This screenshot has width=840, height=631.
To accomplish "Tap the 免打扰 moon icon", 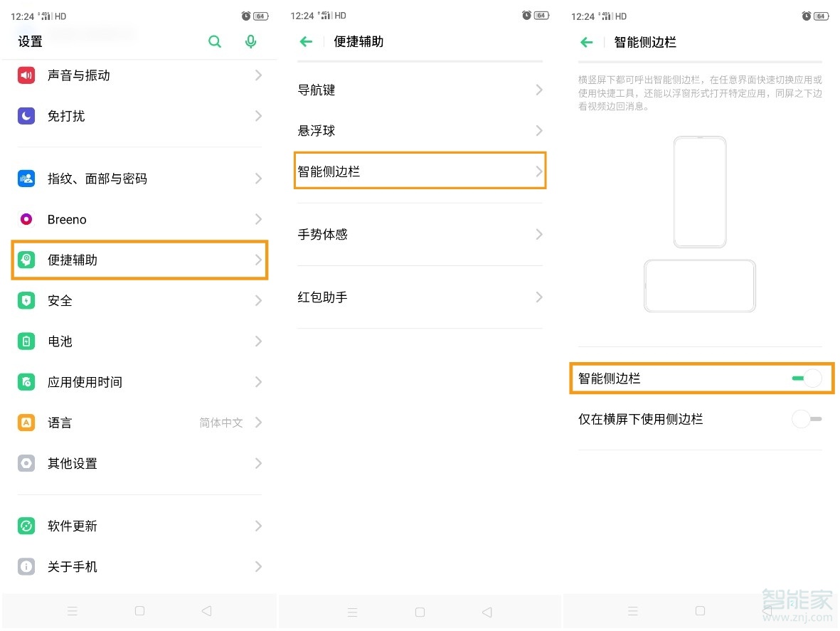I will [x=26, y=116].
